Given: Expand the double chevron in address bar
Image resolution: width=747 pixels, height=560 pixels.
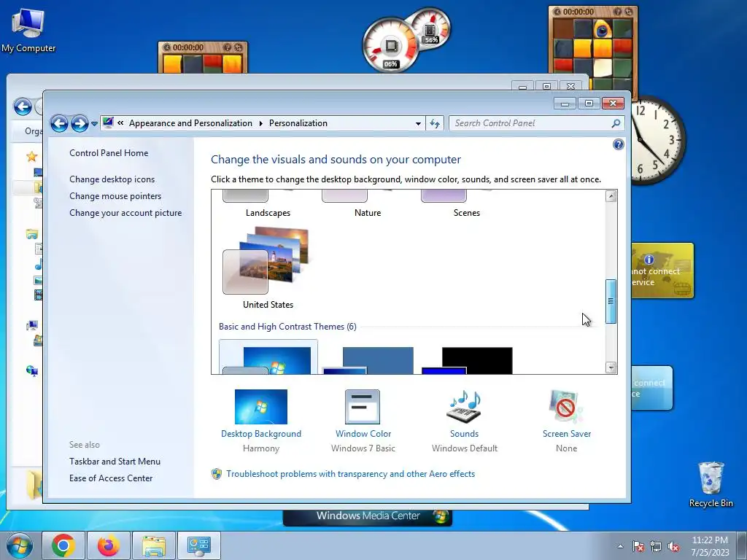Looking at the screenshot, I should 120,122.
